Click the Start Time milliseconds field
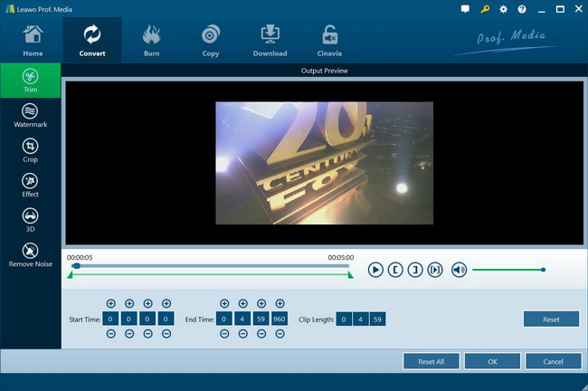 click(166, 319)
